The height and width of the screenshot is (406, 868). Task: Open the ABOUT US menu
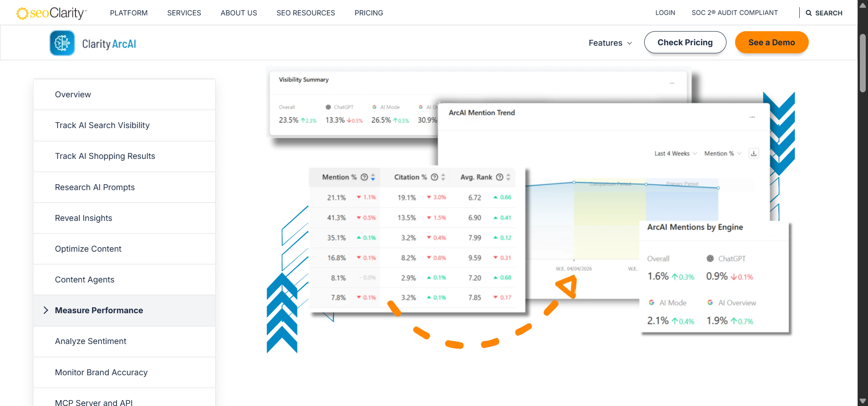click(239, 13)
